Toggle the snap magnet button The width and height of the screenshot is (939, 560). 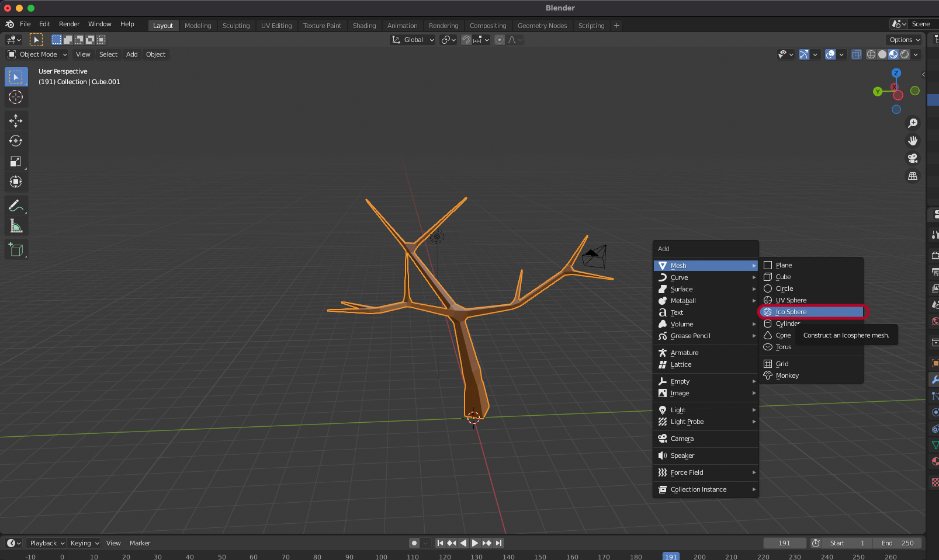(x=466, y=40)
